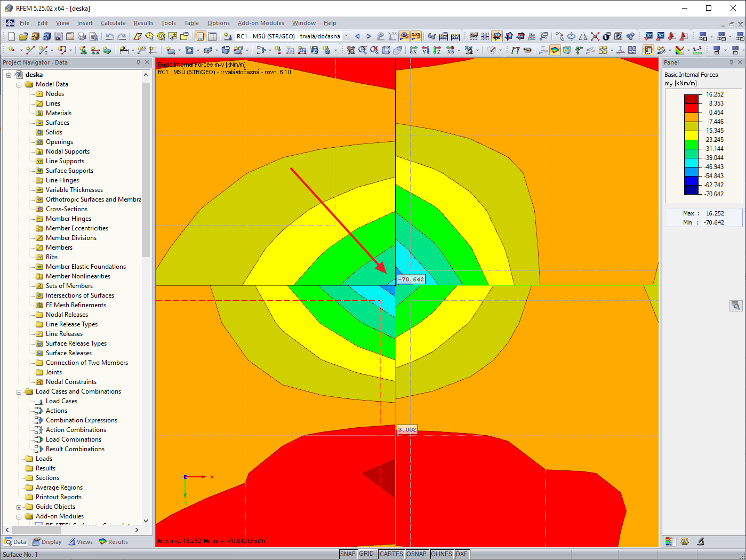Viewport: 746px width, 560px height.
Task: Click next load case arrow button
Action: [x=368, y=36]
